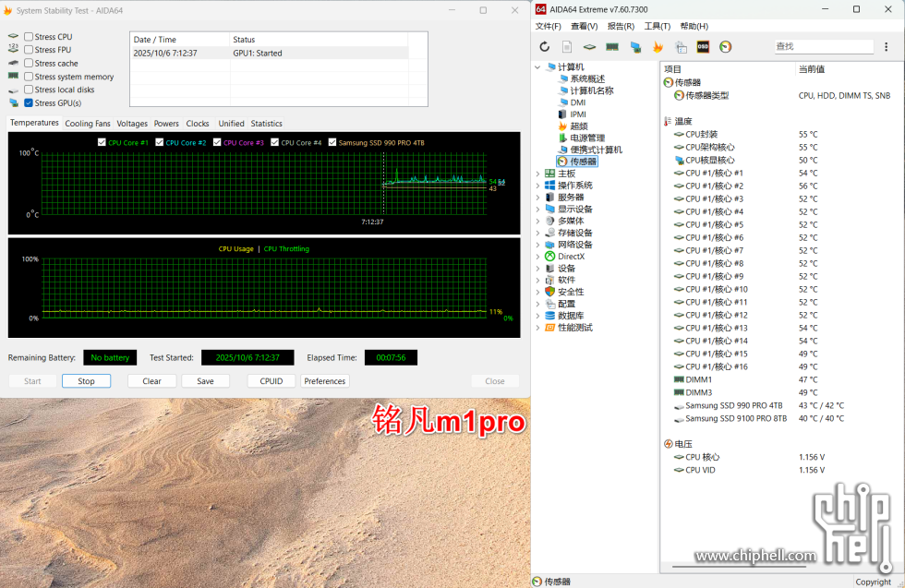Open System Stability Test flame icon
This screenshot has height=588, width=905.
[658, 46]
